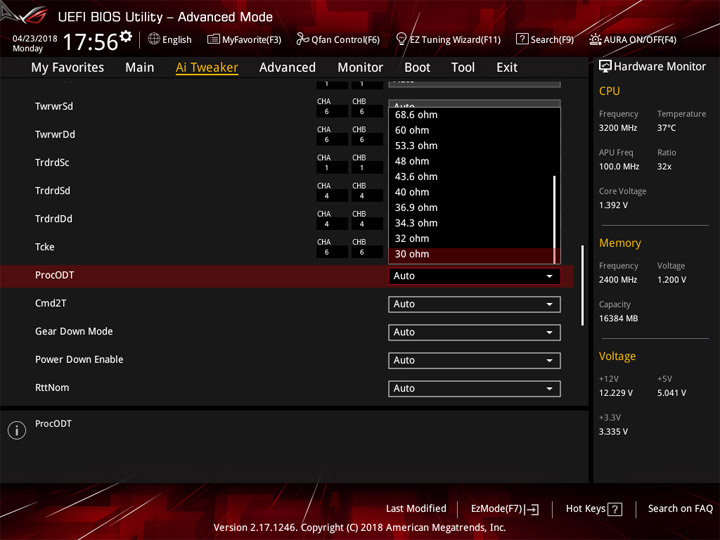Screen dimensions: 720x540
Task: Click the EzMode(F7) label
Action: click(x=496, y=509)
